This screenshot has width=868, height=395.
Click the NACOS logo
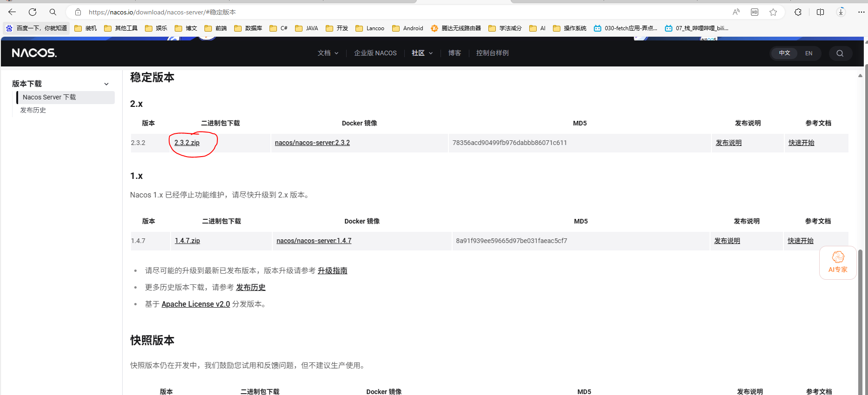(34, 53)
